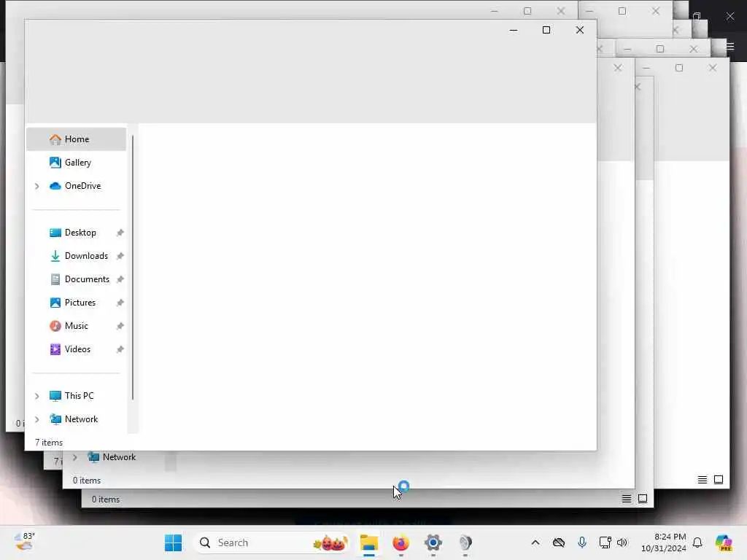Expand Network in the background Explorer window
This screenshot has width=747, height=560.
pos(75,457)
